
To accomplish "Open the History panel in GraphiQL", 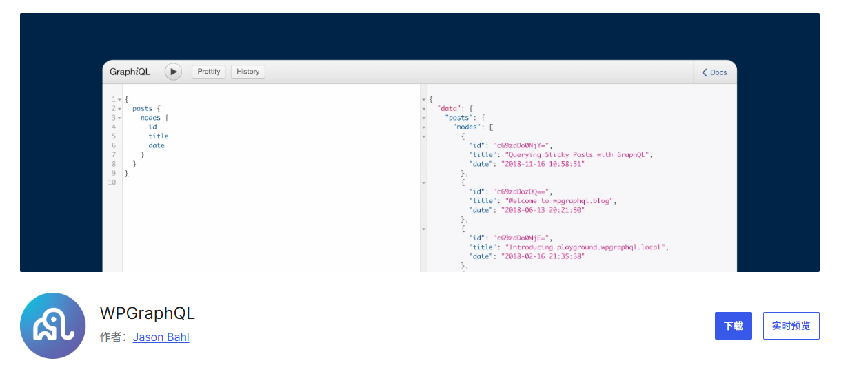I will tap(248, 72).
